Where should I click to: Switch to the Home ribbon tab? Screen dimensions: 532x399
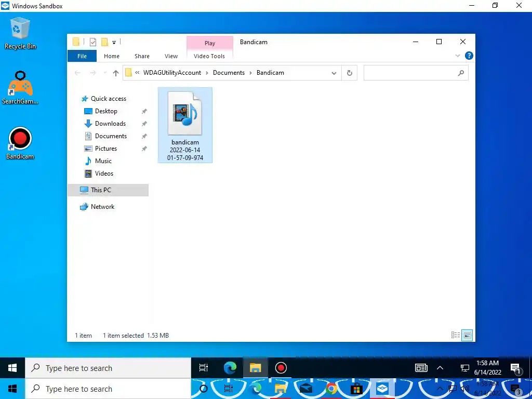click(x=112, y=56)
